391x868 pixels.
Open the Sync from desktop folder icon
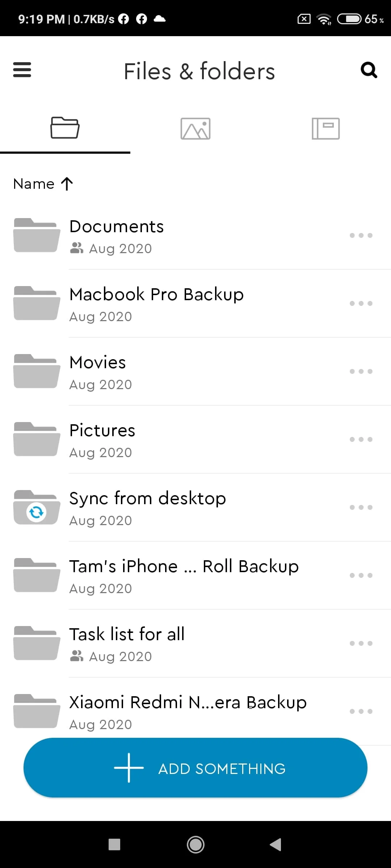(37, 507)
